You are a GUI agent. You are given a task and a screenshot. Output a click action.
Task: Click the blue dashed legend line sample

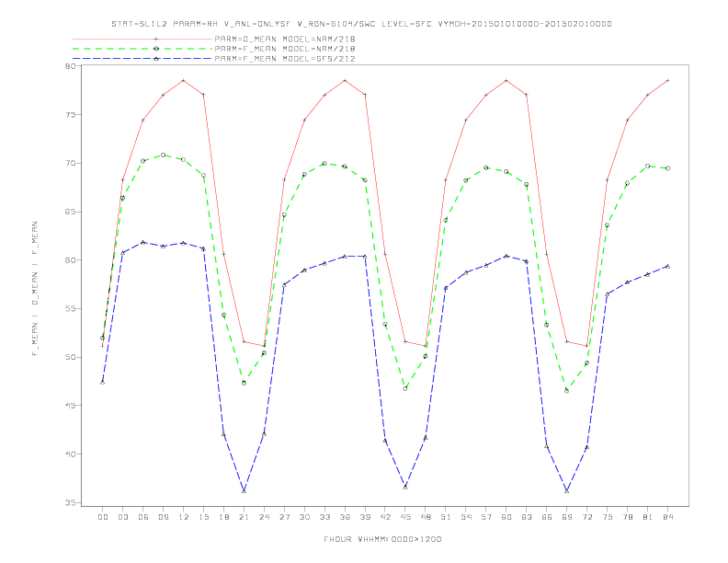[142, 59]
